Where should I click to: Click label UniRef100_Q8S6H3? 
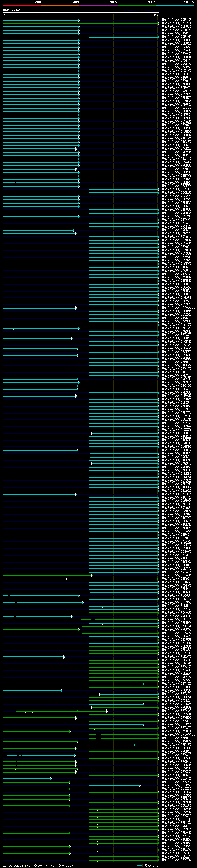point(177,355)
